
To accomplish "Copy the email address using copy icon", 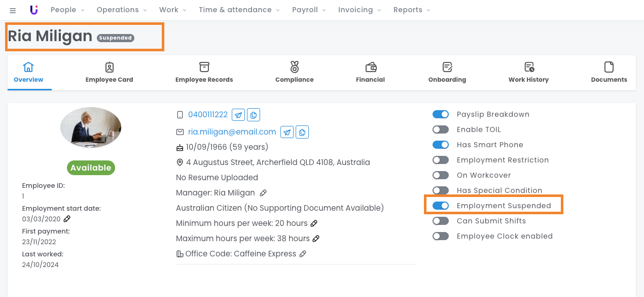I will tap(302, 132).
